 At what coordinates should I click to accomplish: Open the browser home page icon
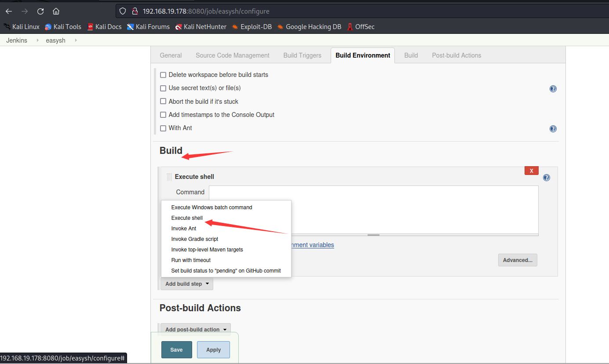(x=56, y=11)
